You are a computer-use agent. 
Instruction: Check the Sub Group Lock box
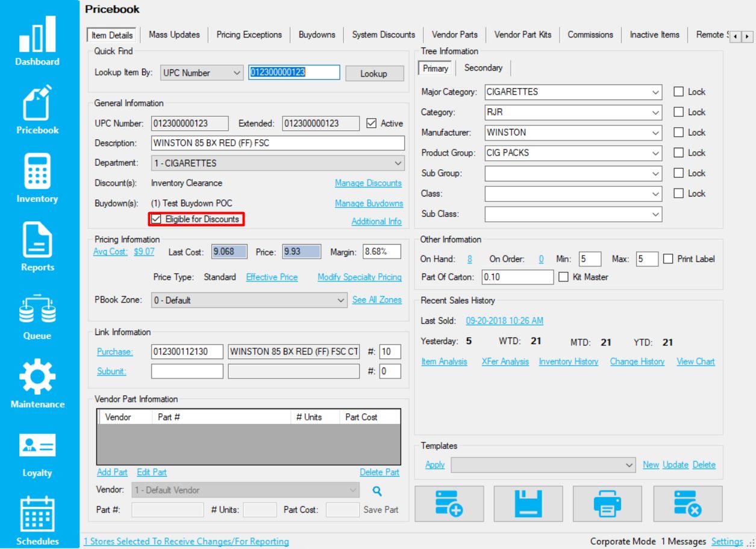679,173
